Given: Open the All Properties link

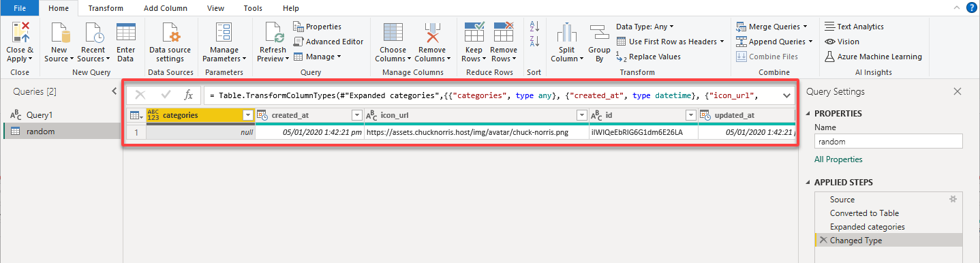Looking at the screenshot, I should (x=838, y=159).
